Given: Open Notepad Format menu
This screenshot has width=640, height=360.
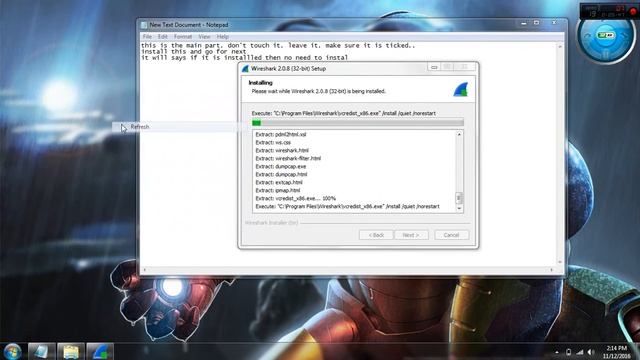Looking at the screenshot, I should tap(182, 37).
